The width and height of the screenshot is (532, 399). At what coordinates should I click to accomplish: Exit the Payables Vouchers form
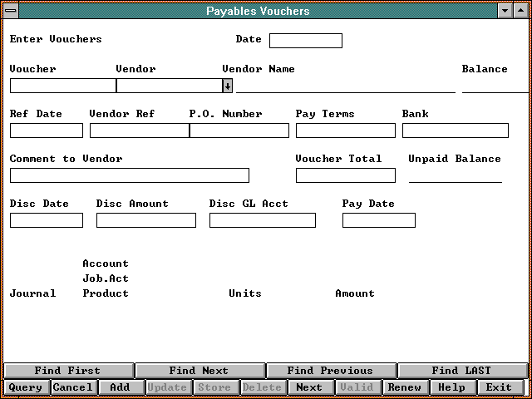pyautogui.click(x=499, y=387)
